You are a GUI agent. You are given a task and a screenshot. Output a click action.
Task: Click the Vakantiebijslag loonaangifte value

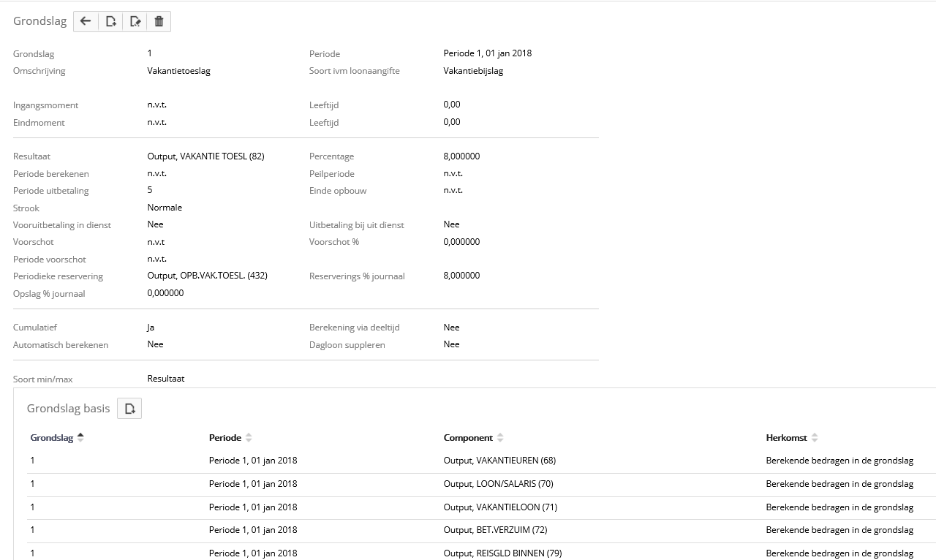pos(473,71)
